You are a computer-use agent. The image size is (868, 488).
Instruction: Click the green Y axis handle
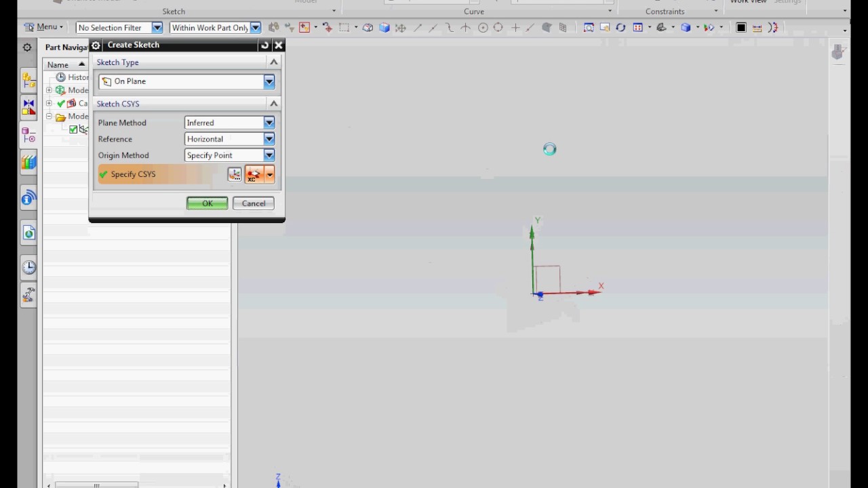coord(532,232)
